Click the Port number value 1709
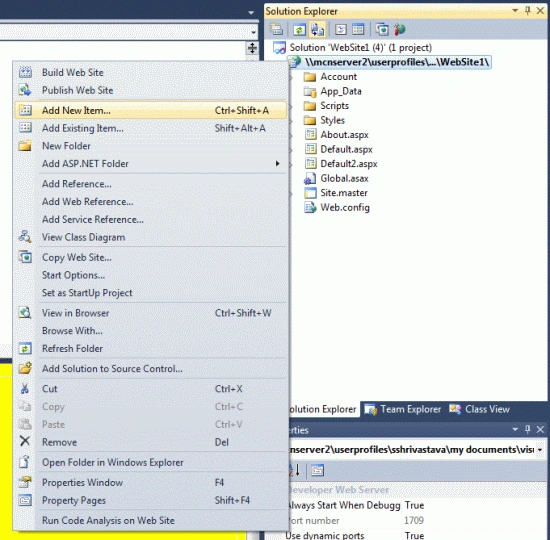 click(414, 520)
